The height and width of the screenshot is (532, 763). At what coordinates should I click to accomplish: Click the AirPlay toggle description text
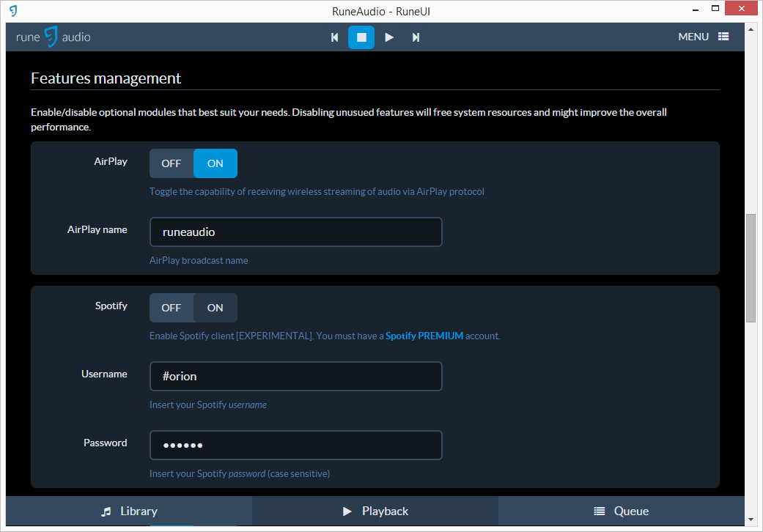click(317, 191)
